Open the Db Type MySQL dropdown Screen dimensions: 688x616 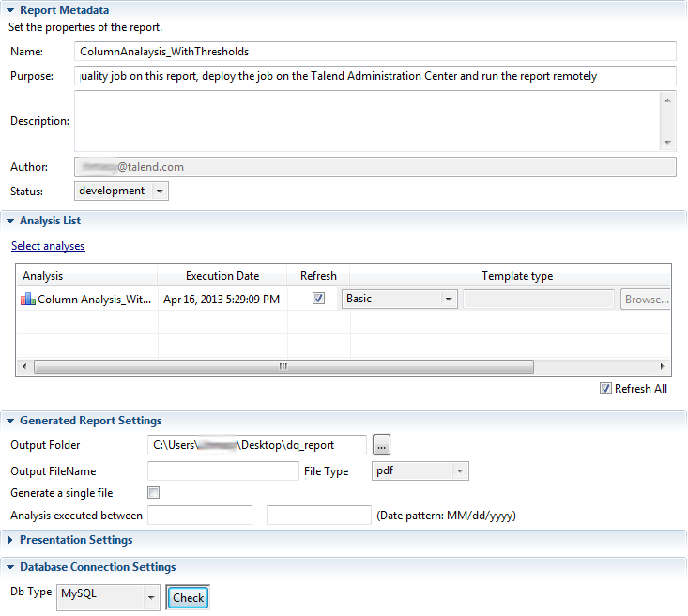(x=150, y=597)
